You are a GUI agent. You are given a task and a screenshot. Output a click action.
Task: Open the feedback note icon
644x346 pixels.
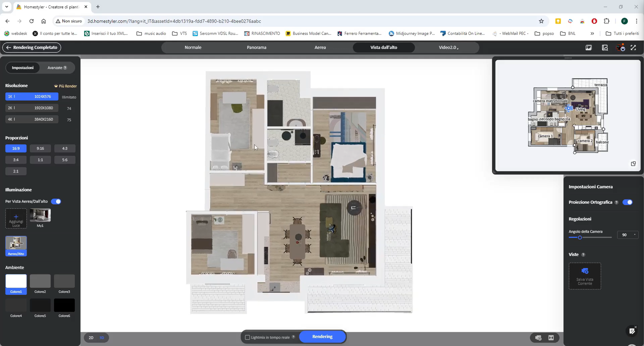coord(632,331)
